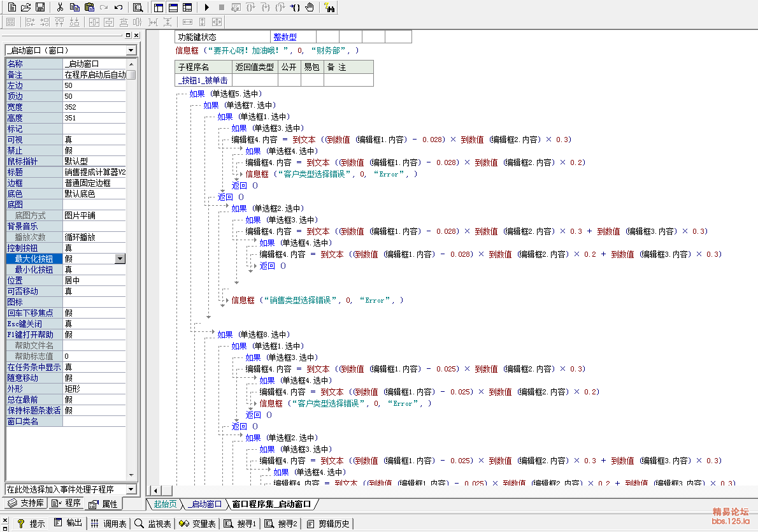
Task: Click the breakpoint hand icon
Action: pyautogui.click(x=310, y=7)
